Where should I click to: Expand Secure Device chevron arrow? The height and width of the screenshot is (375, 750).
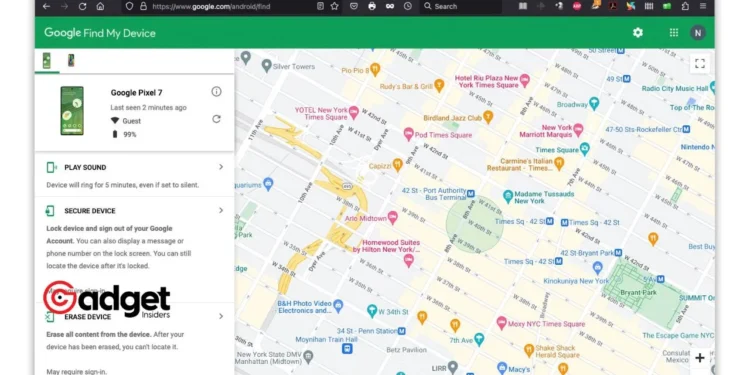(221, 210)
